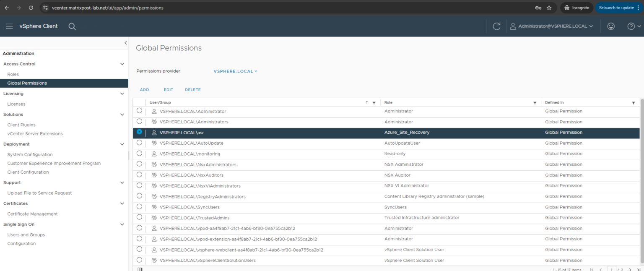Click the search icon next to vSphere Client
This screenshot has width=644, height=271.
tap(72, 26)
